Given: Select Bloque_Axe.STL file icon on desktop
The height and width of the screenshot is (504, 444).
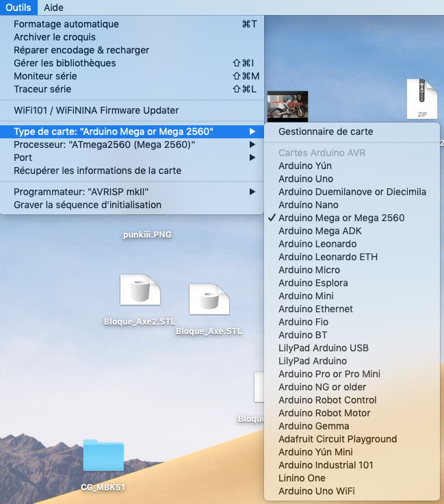Looking at the screenshot, I should (x=209, y=299).
